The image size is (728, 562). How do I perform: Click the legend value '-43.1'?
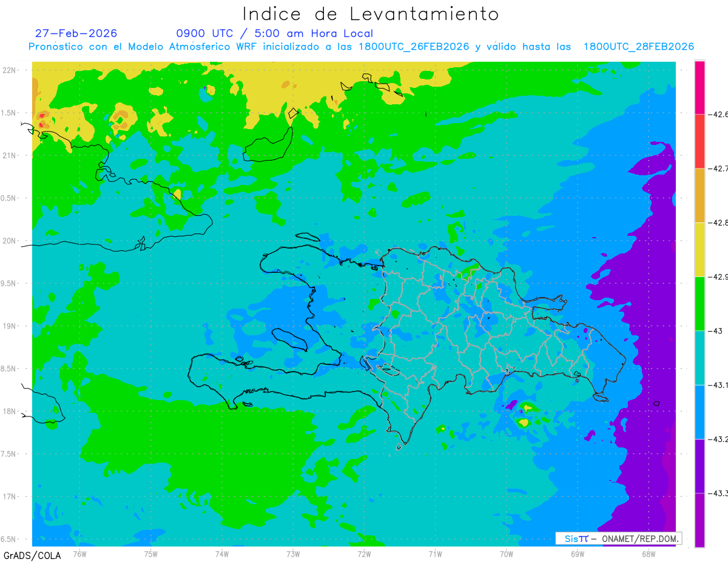pyautogui.click(x=718, y=385)
